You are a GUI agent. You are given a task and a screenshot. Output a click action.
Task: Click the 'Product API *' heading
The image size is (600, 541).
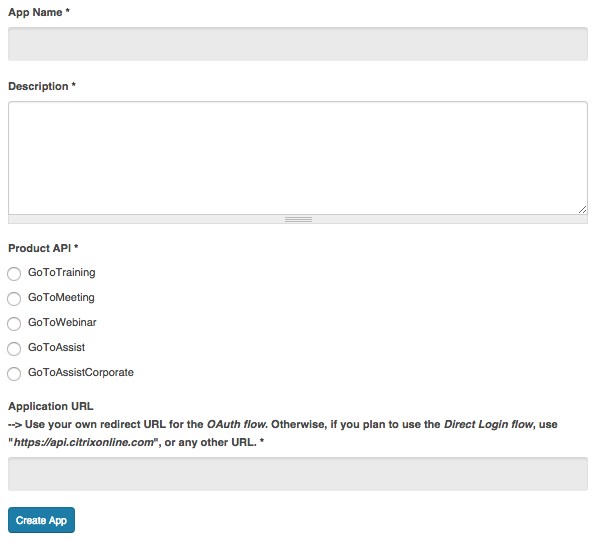pos(43,248)
